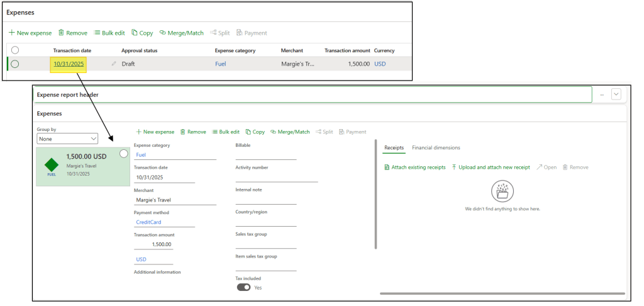This screenshot has width=644, height=306.
Task: Click the pencil edit icon beside Draft
Action: click(114, 64)
